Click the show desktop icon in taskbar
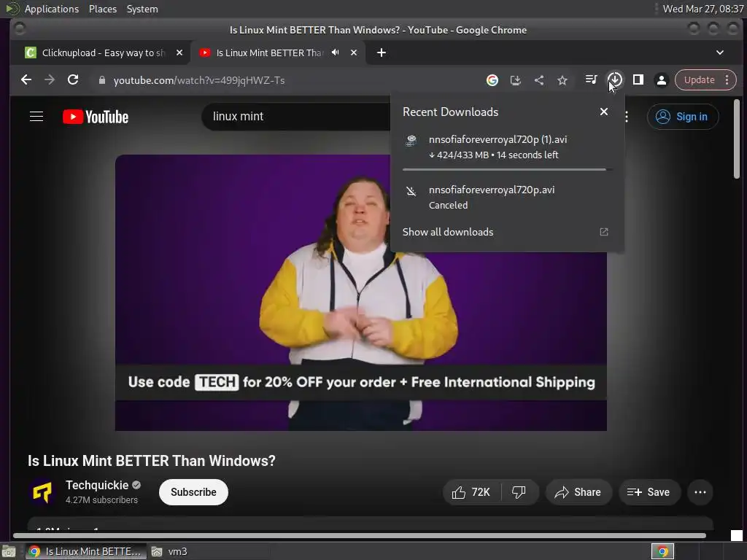Image resolution: width=747 pixels, height=560 pixels. pyautogui.click(x=9, y=551)
